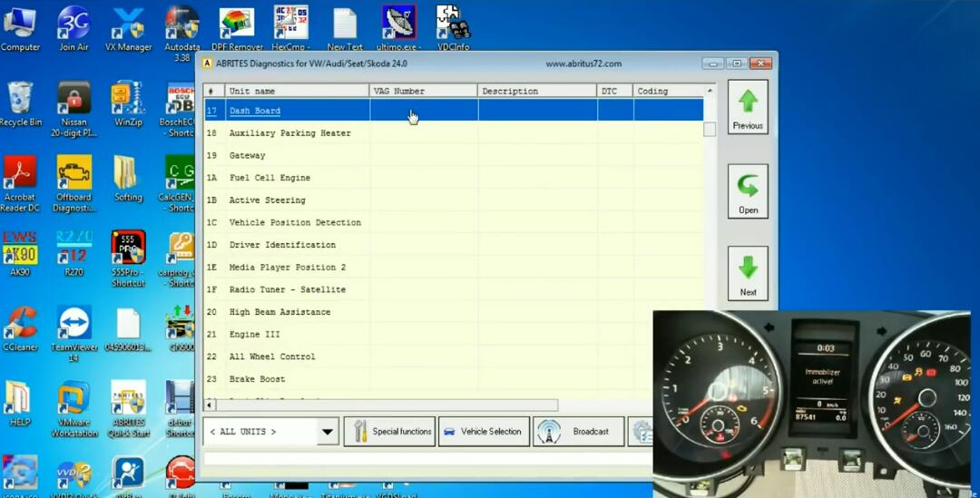Open Vehicle Selection
Viewport: 980px width, 498px height.
click(485, 431)
